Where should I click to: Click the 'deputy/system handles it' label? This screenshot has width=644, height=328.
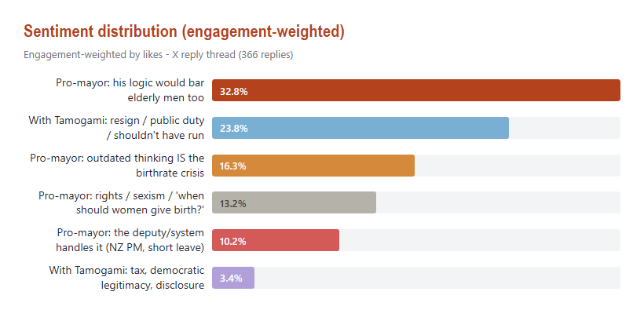click(130, 240)
